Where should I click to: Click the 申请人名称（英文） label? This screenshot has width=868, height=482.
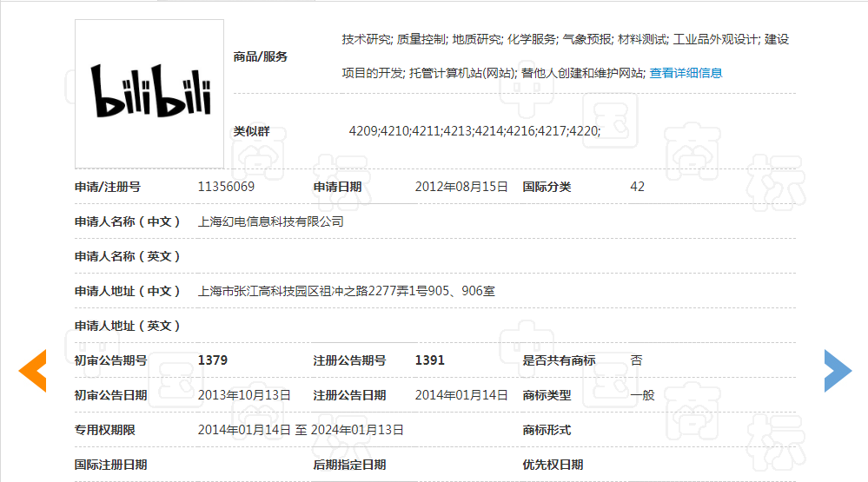tap(128, 256)
